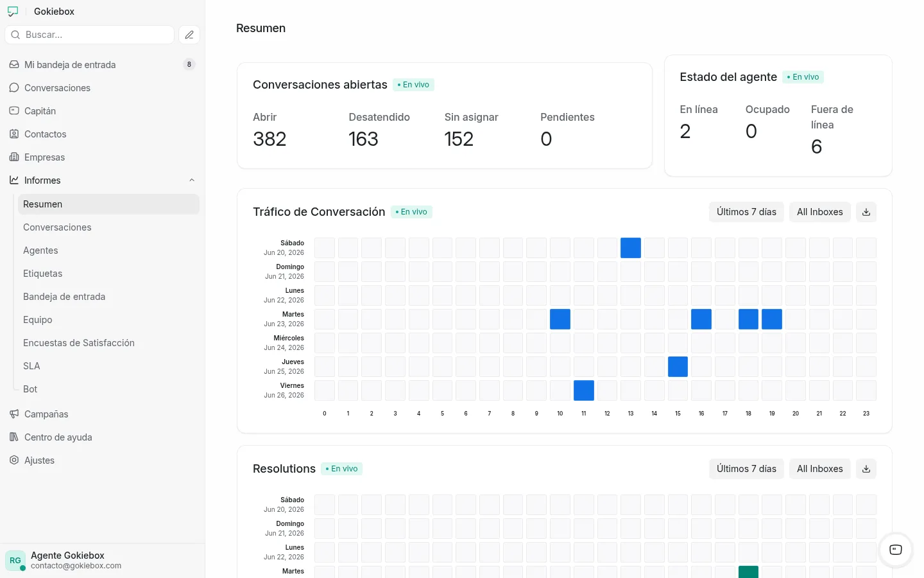The width and height of the screenshot is (924, 578).
Task: Open the Agente Gokiebox profile name
Action: pyautogui.click(x=67, y=556)
